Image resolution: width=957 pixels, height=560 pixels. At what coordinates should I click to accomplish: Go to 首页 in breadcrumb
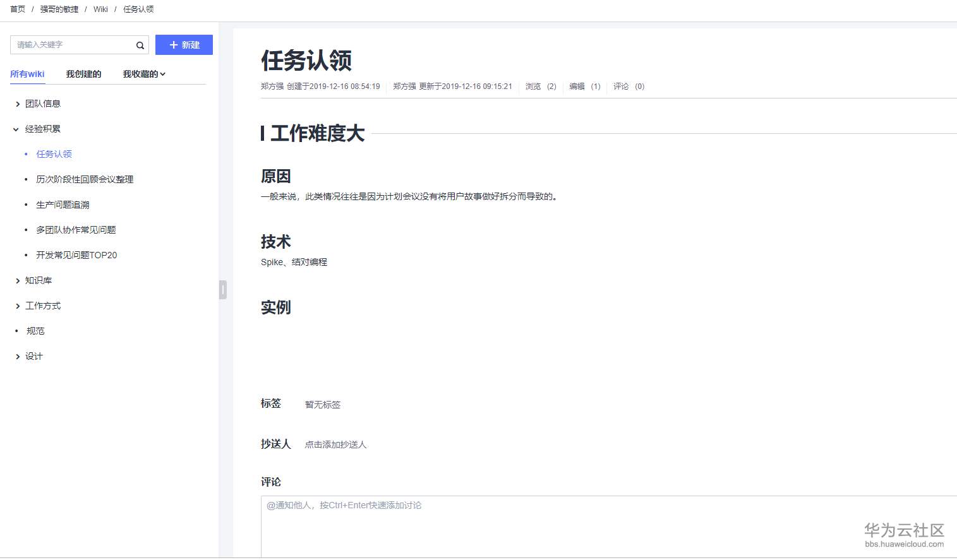click(x=18, y=9)
